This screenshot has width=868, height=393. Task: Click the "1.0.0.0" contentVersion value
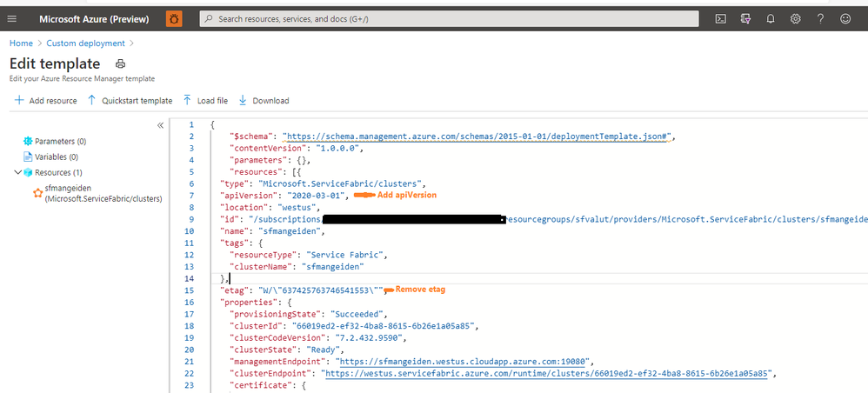(x=339, y=149)
